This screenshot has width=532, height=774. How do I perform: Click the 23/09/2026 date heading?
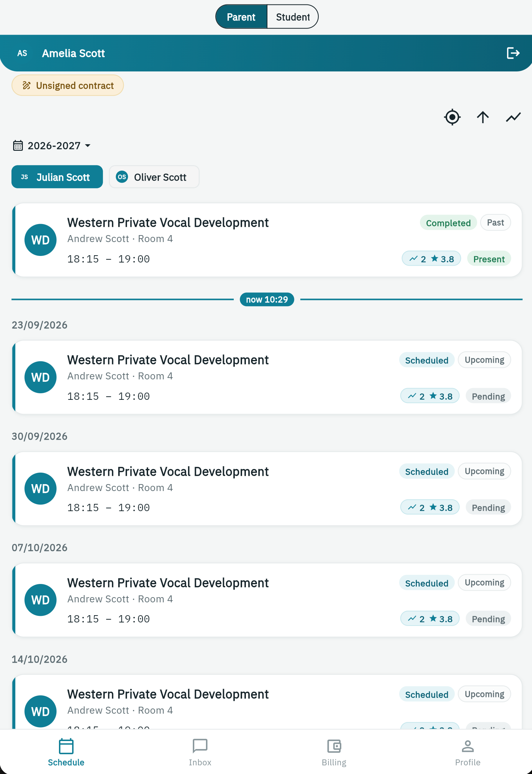(x=40, y=325)
